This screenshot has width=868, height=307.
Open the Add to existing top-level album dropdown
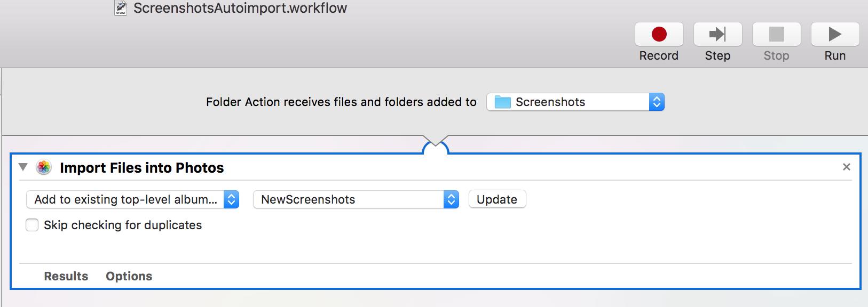132,199
